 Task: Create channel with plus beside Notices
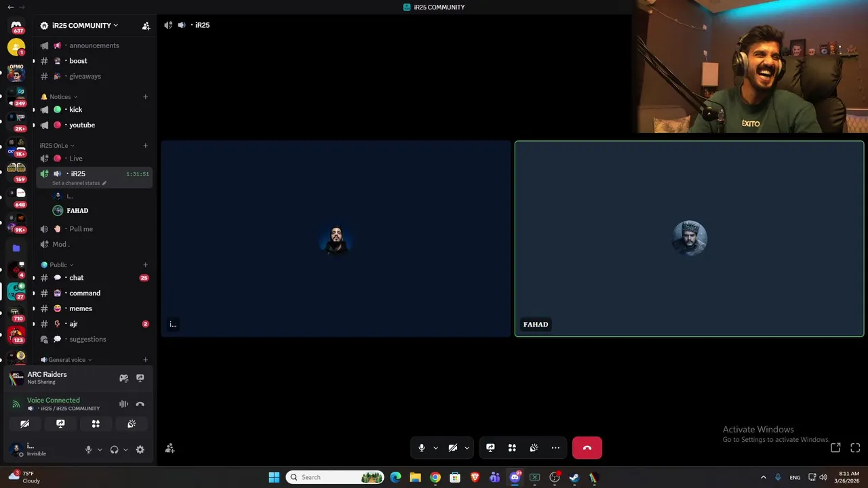pos(145,97)
